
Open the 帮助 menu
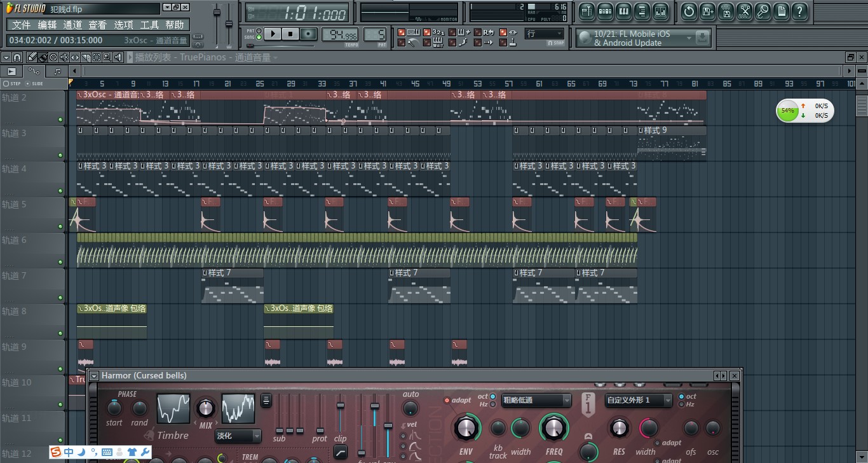click(175, 25)
